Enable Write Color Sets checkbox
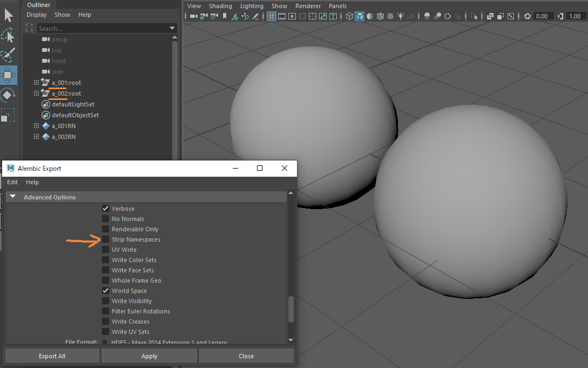The image size is (588, 368). (x=105, y=259)
